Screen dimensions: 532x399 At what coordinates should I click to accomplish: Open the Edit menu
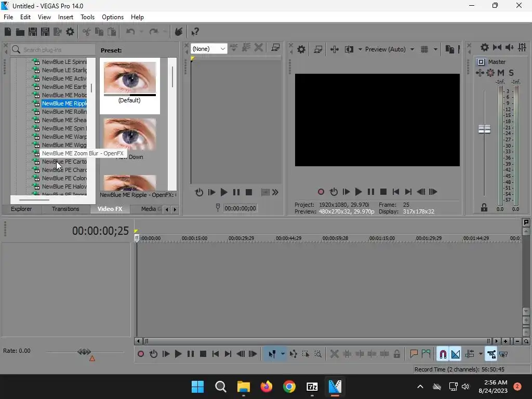click(x=25, y=17)
